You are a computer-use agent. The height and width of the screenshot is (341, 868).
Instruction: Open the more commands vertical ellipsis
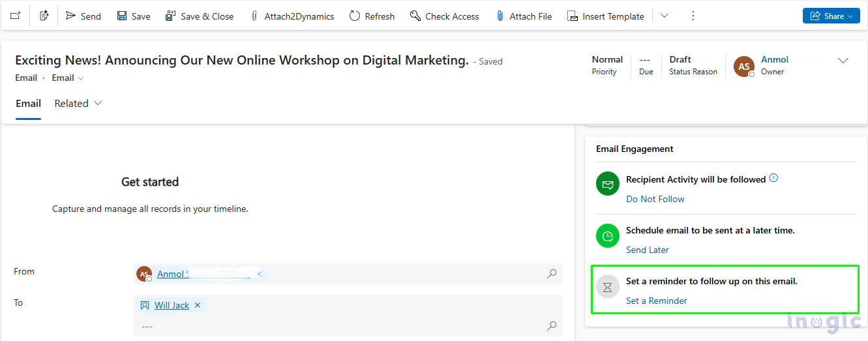[x=693, y=16]
